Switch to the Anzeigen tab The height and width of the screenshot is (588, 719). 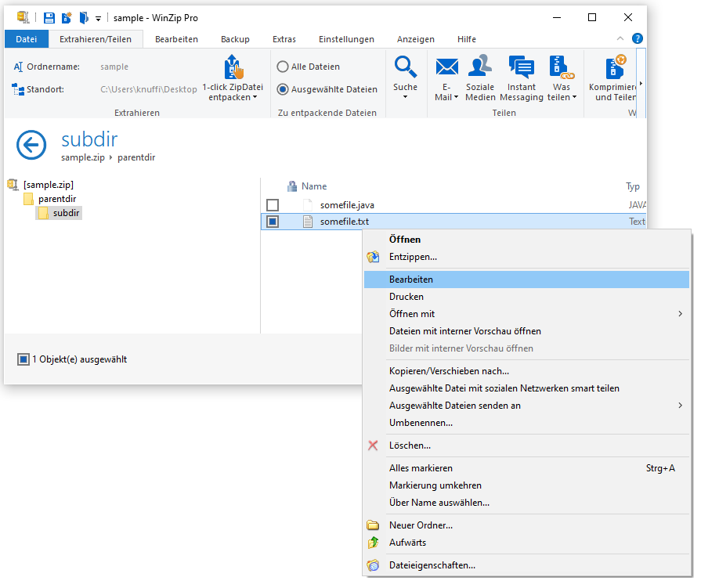(x=416, y=39)
